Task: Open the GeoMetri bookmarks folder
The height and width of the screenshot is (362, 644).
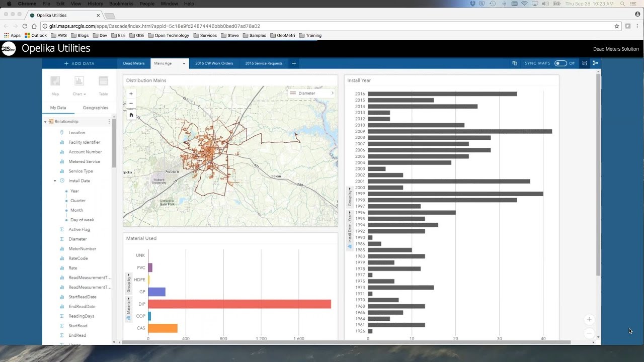Action: [x=282, y=35]
